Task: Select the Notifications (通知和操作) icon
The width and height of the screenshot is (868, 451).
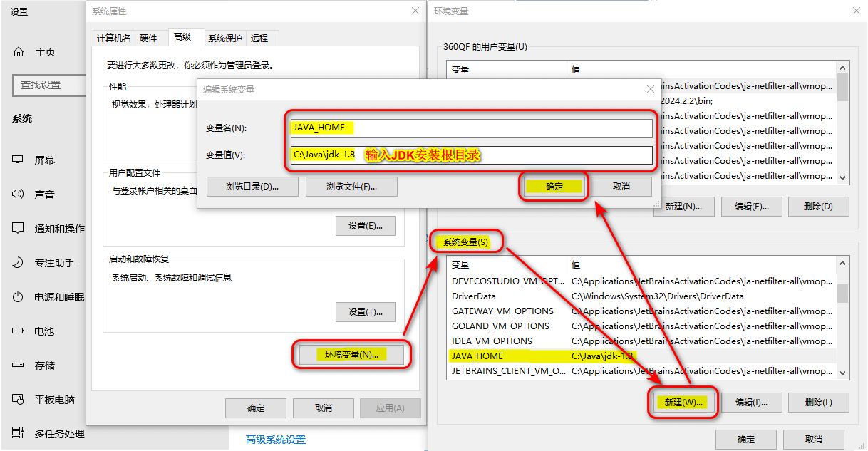Action: click(x=19, y=228)
